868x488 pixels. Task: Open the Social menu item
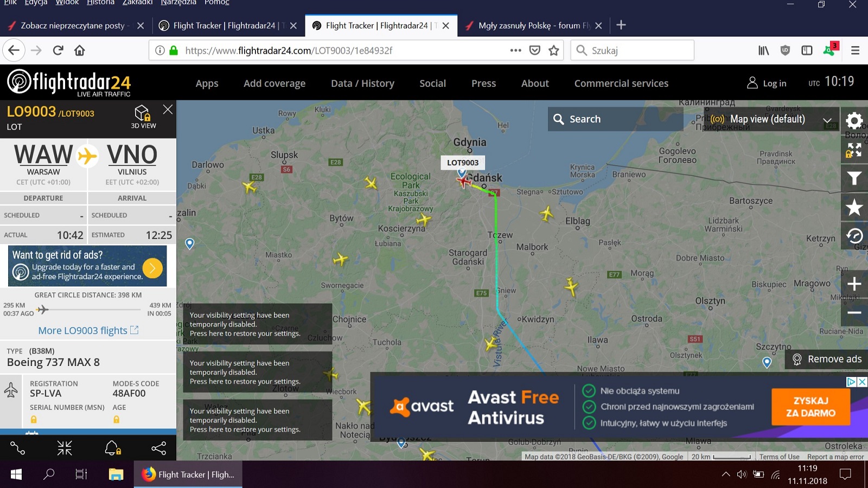pyautogui.click(x=432, y=84)
